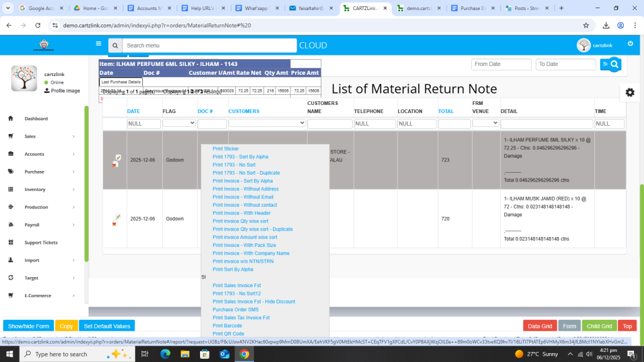Viewport: 644px width, 362px height.
Task: Click the blue search magnifier button
Action: pos(614,64)
